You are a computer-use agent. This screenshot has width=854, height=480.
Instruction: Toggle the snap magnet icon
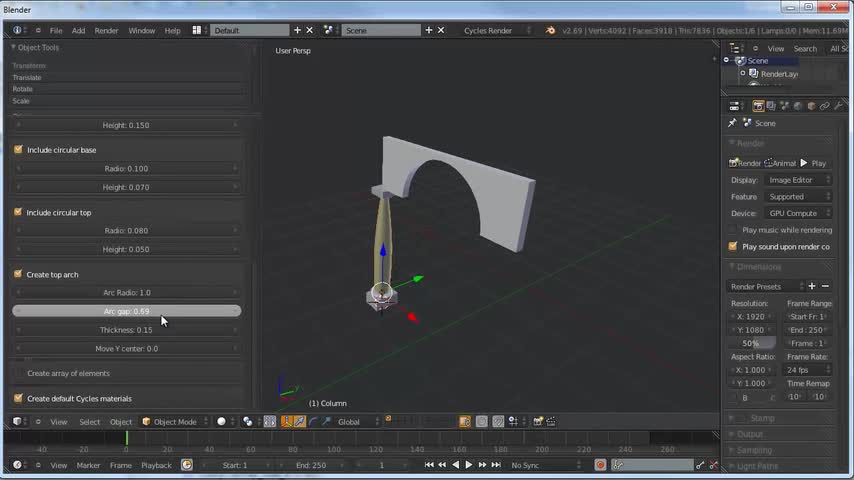click(498, 422)
